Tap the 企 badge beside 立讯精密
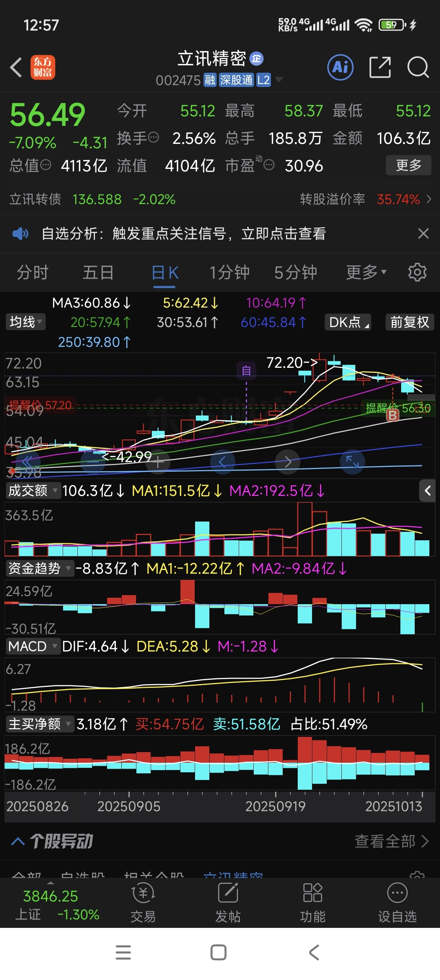440x980 pixels. click(x=256, y=59)
